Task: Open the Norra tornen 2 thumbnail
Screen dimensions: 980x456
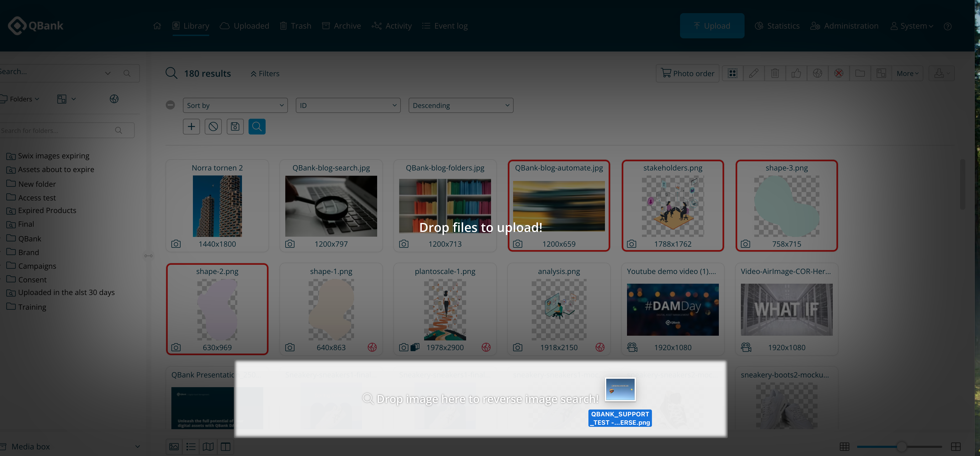Action: pos(217,206)
